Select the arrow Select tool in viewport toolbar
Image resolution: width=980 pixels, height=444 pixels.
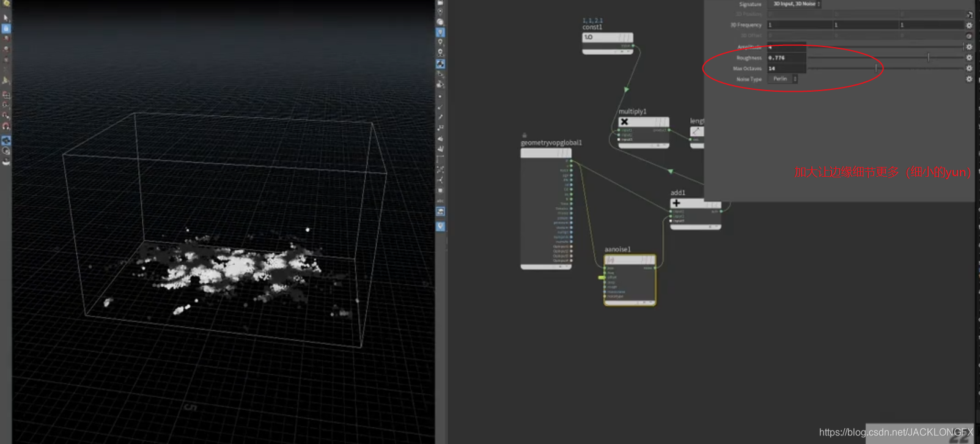coord(6,18)
